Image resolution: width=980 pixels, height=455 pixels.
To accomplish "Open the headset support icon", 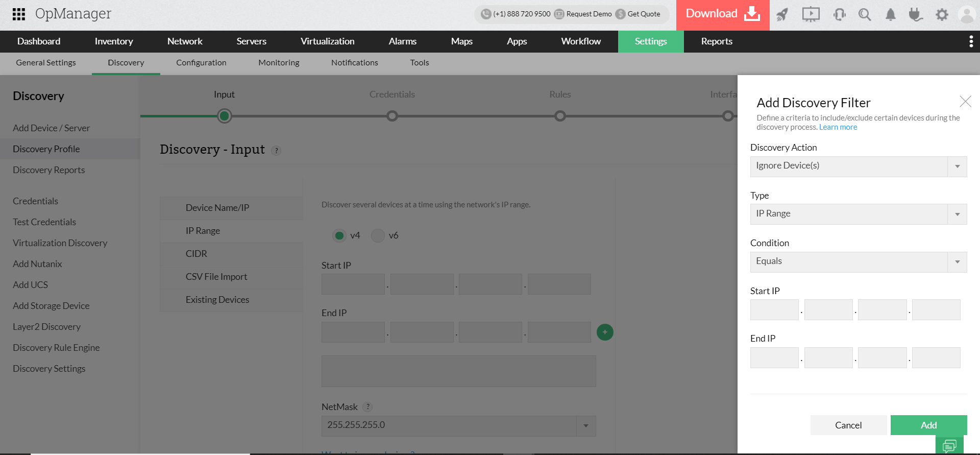I will (x=839, y=15).
